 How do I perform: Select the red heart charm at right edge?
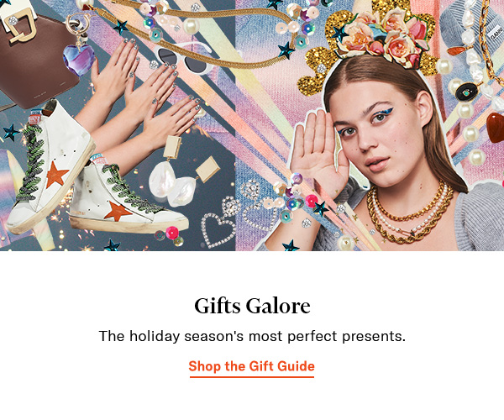tap(496, 128)
